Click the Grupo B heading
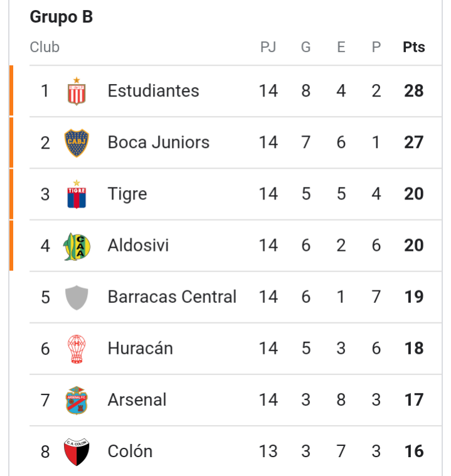Image resolution: width=451 pixels, height=476 pixels. (x=61, y=17)
